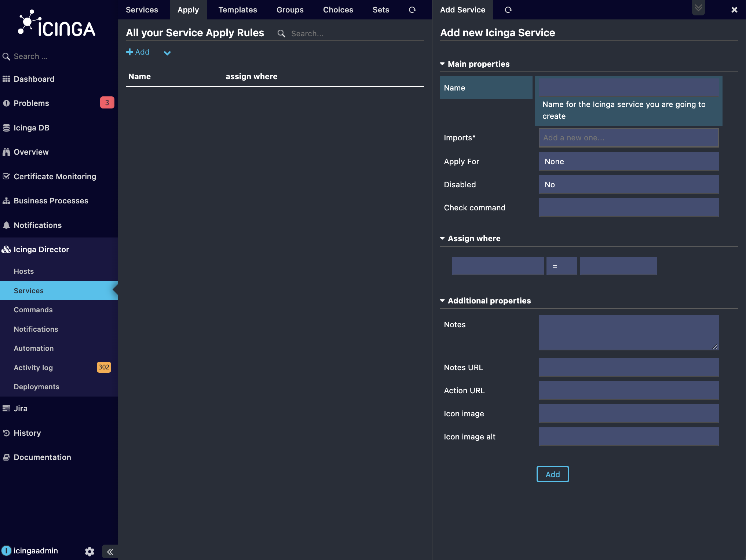Click the bell Notifications sidebar entry
Screen dimensions: 746x560
(x=37, y=225)
